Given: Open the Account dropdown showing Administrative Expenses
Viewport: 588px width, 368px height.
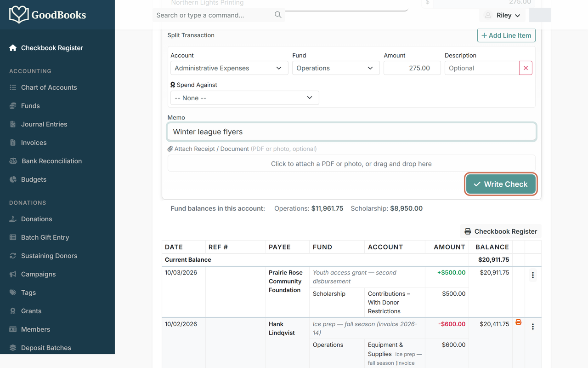Looking at the screenshot, I should click(229, 68).
